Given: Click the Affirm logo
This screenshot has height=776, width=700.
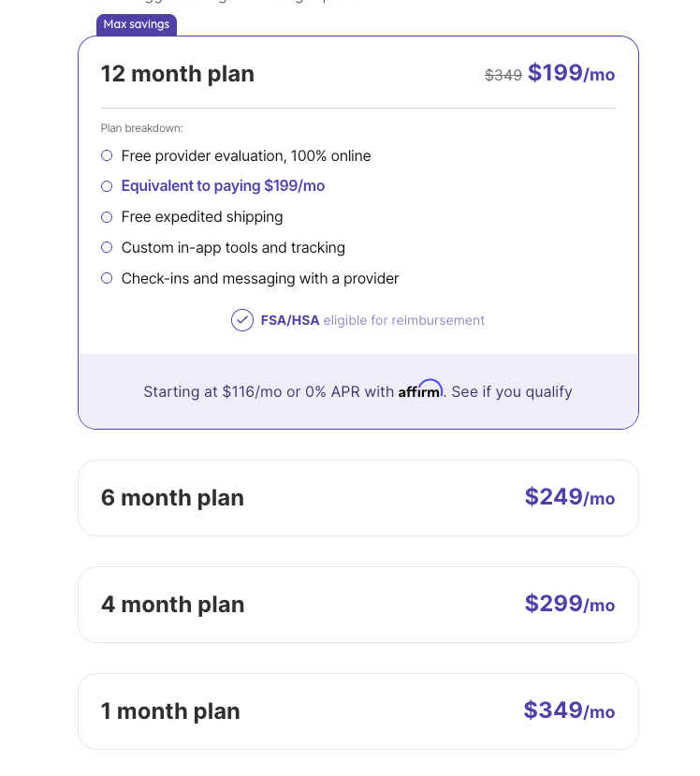Looking at the screenshot, I should pyautogui.click(x=421, y=390).
